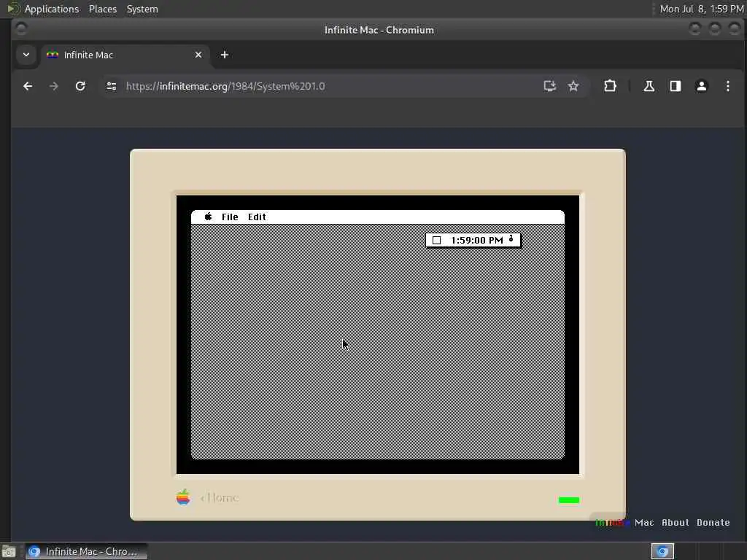This screenshot has width=747, height=560.
Task: Expand the alarm clock lever
Action: 511,238
